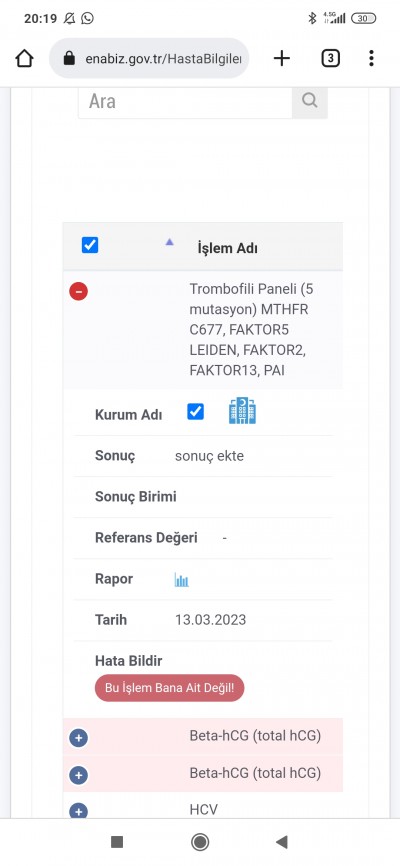This screenshot has height=866, width=400.
Task: Collapse the Trombofili Paneli row
Action: pos(78,291)
